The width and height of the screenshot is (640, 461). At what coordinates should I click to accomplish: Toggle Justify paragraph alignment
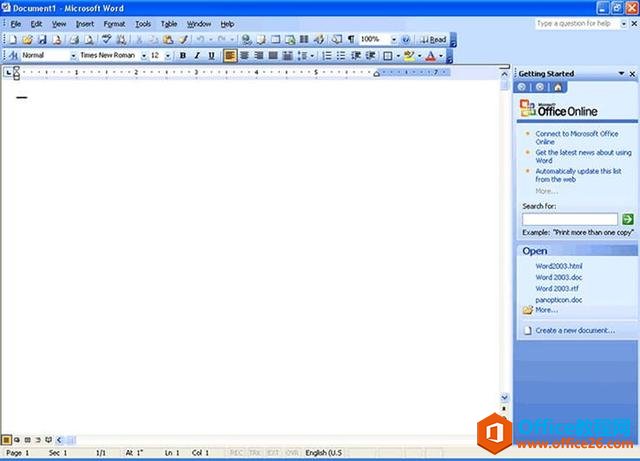tap(273, 56)
